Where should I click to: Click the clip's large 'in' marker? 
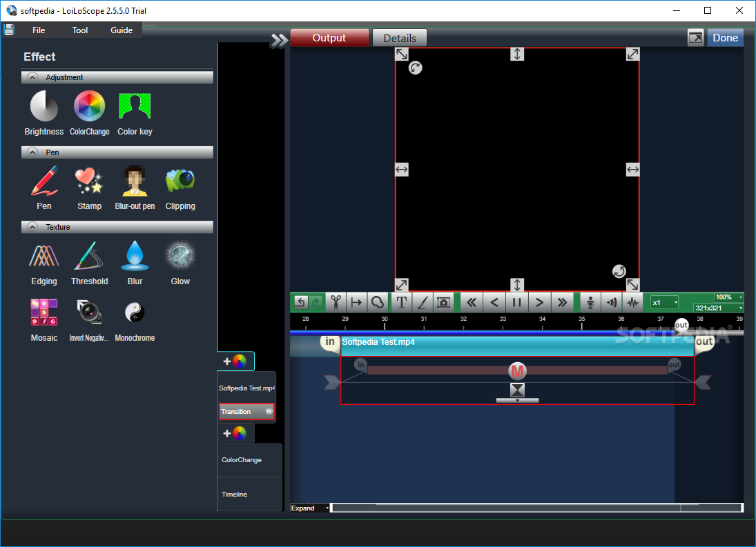pos(330,342)
